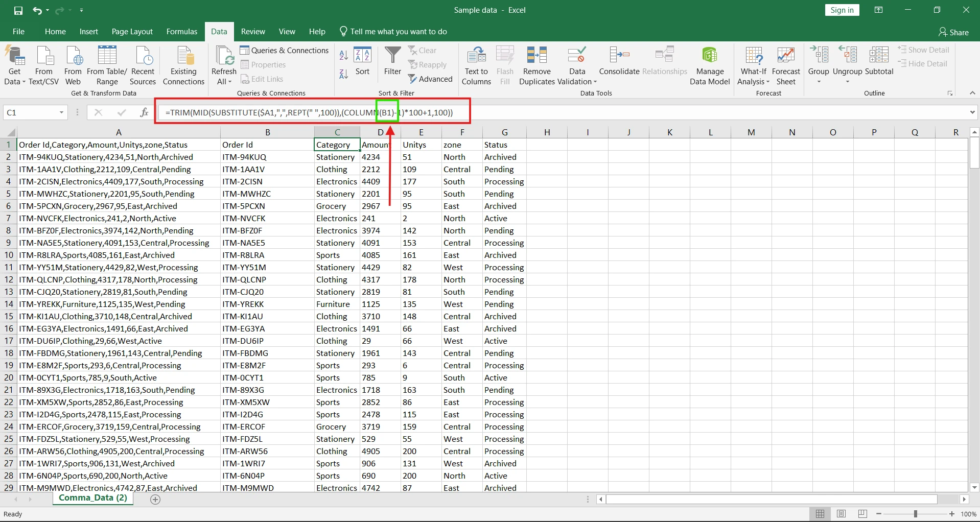Select the Comma_Data (2) sheet tab
This screenshot has width=980, height=522.
tap(92, 498)
